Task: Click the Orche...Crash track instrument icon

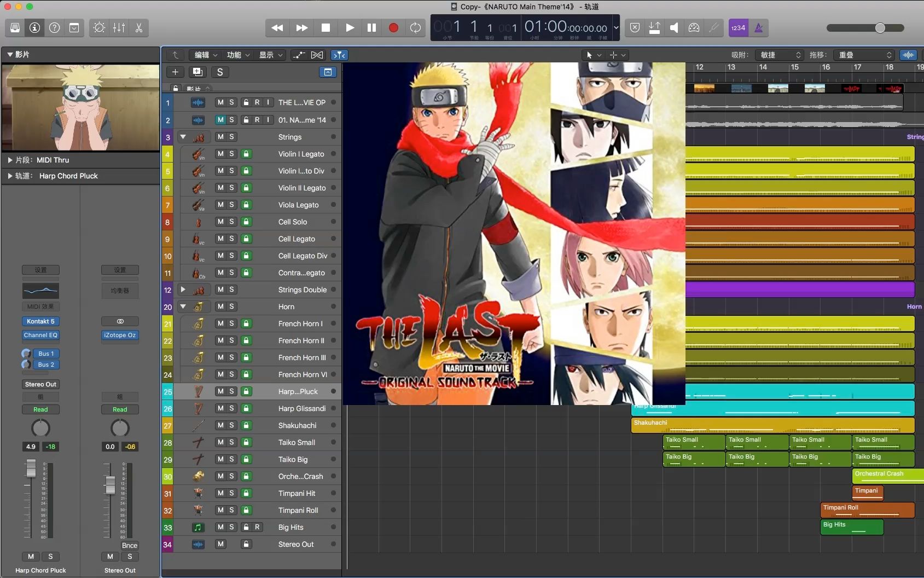Action: coord(198,476)
